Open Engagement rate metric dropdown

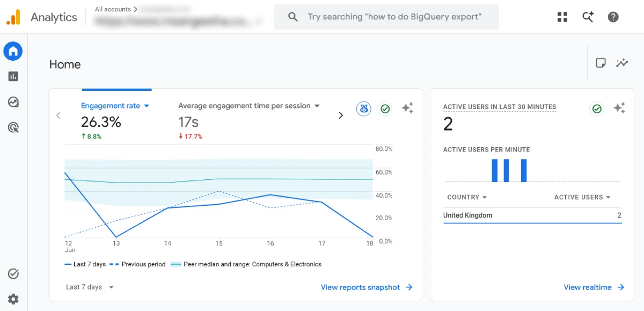pyautogui.click(x=115, y=106)
